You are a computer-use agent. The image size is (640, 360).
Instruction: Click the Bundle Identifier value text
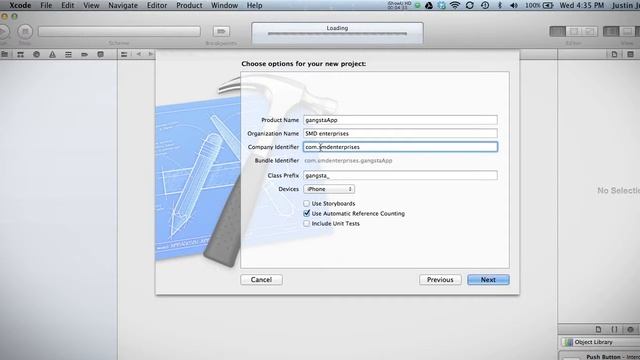coord(348,160)
